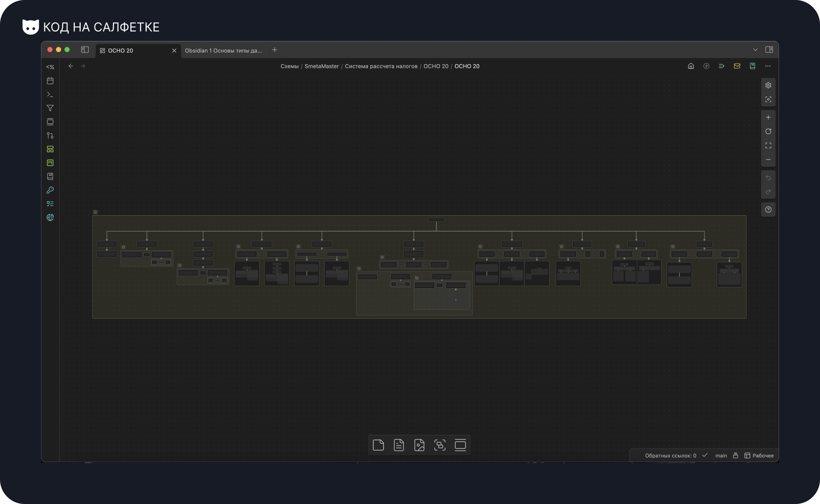Open the Рабочее workspace selector
This screenshot has height=504, width=820.
click(x=759, y=456)
